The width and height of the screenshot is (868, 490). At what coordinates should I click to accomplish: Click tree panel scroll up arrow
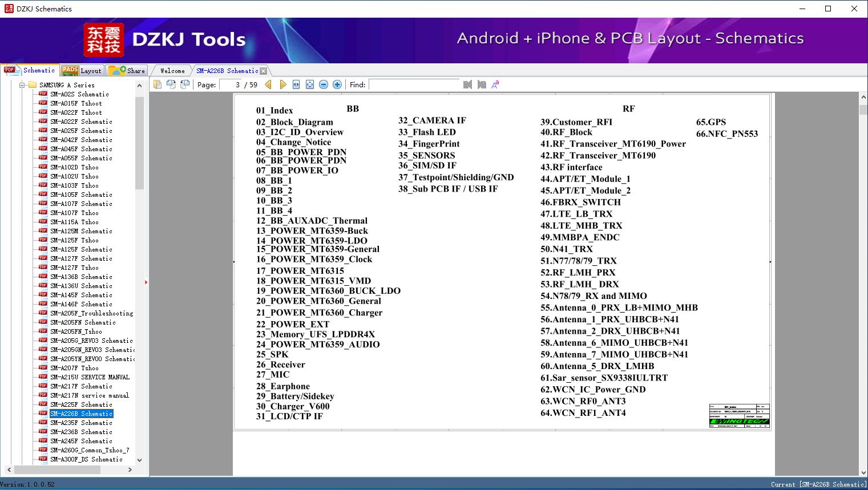click(x=139, y=86)
